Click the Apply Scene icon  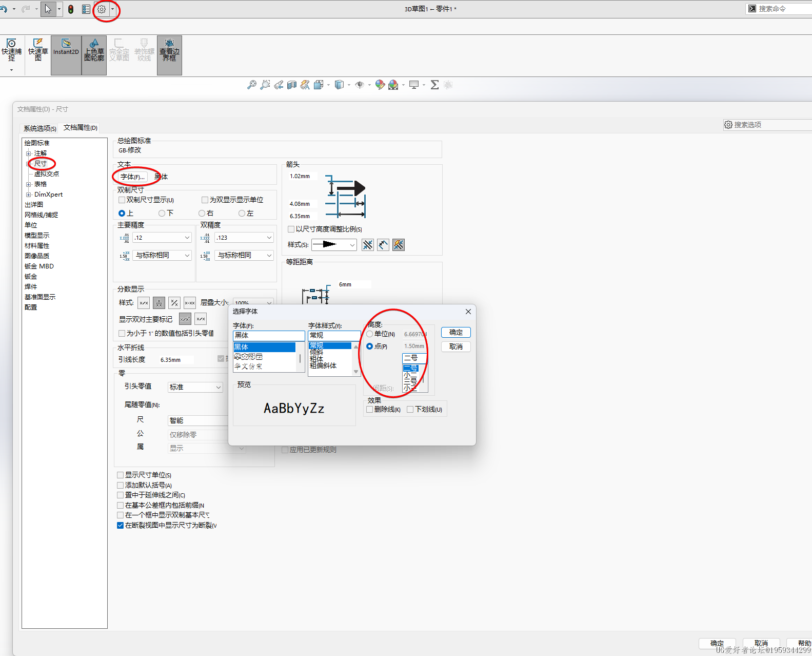click(393, 85)
